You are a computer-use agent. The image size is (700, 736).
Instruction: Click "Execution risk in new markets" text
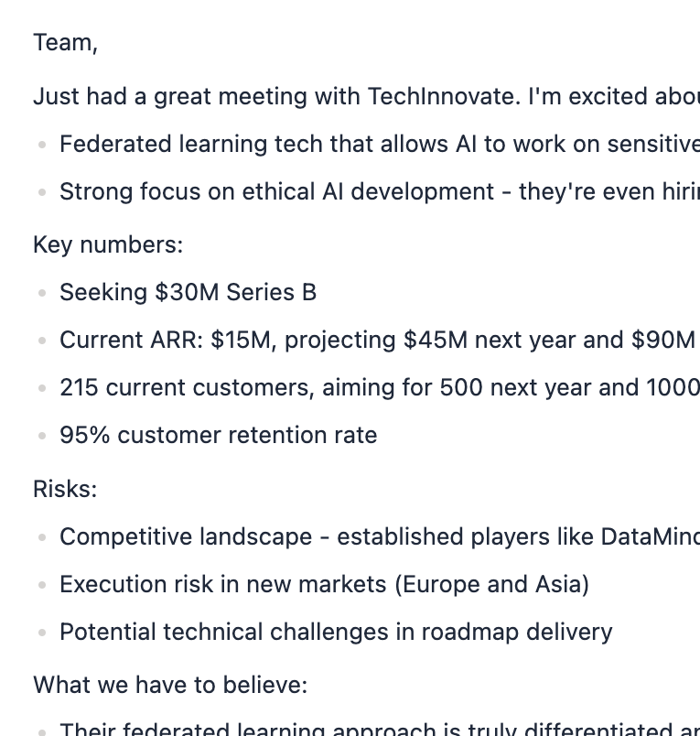click(223, 584)
